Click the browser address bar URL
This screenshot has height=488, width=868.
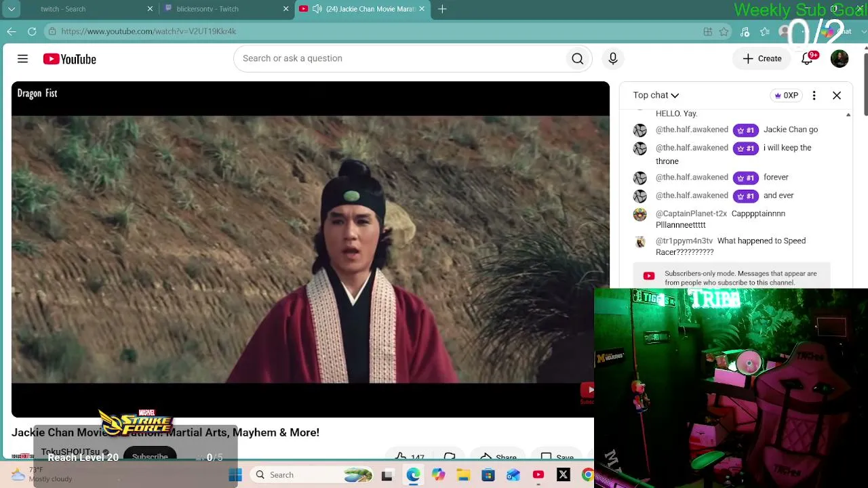coord(149,31)
